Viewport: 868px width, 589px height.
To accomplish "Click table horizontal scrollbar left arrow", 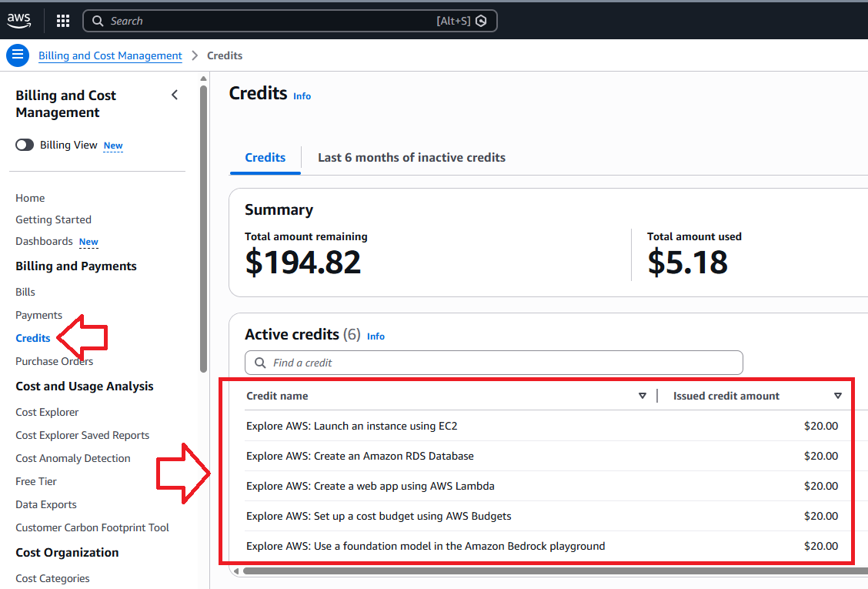I will tap(236, 571).
